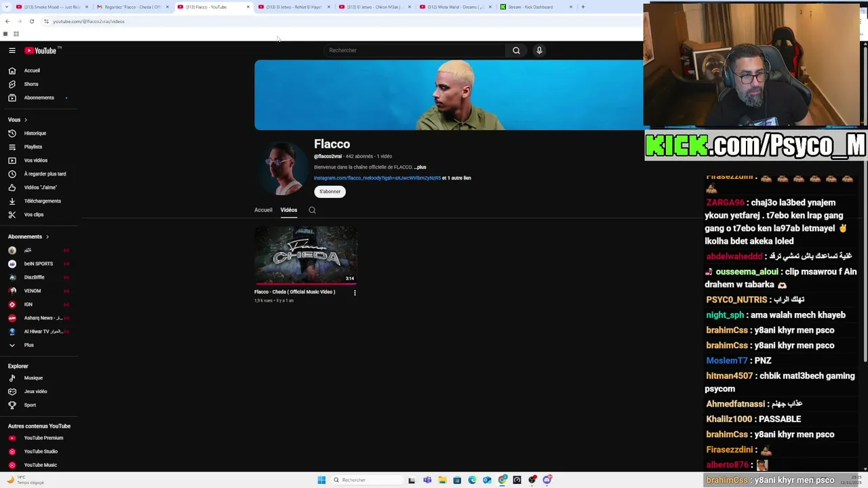The width and height of the screenshot is (868, 488).
Task: Click the browser back arrow
Action: pos(7,21)
